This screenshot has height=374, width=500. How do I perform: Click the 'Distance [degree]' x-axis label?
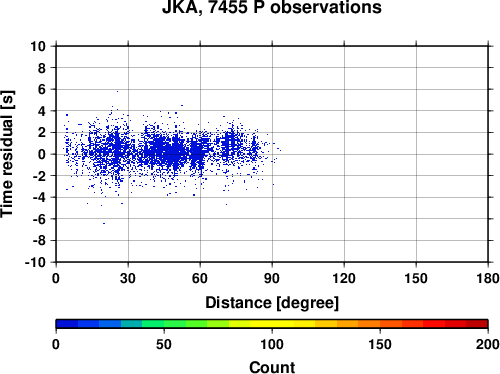pyautogui.click(x=272, y=303)
